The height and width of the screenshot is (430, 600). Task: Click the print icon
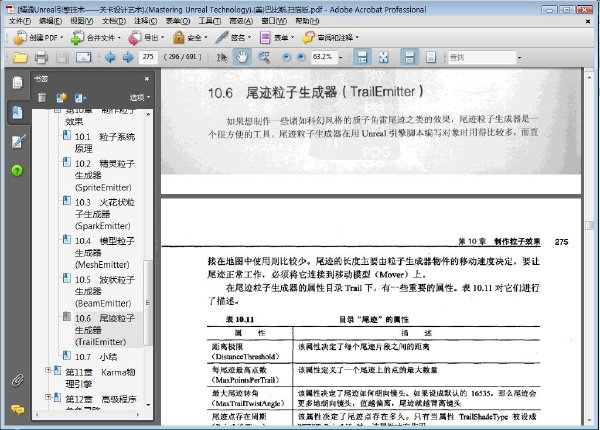(x=41, y=58)
